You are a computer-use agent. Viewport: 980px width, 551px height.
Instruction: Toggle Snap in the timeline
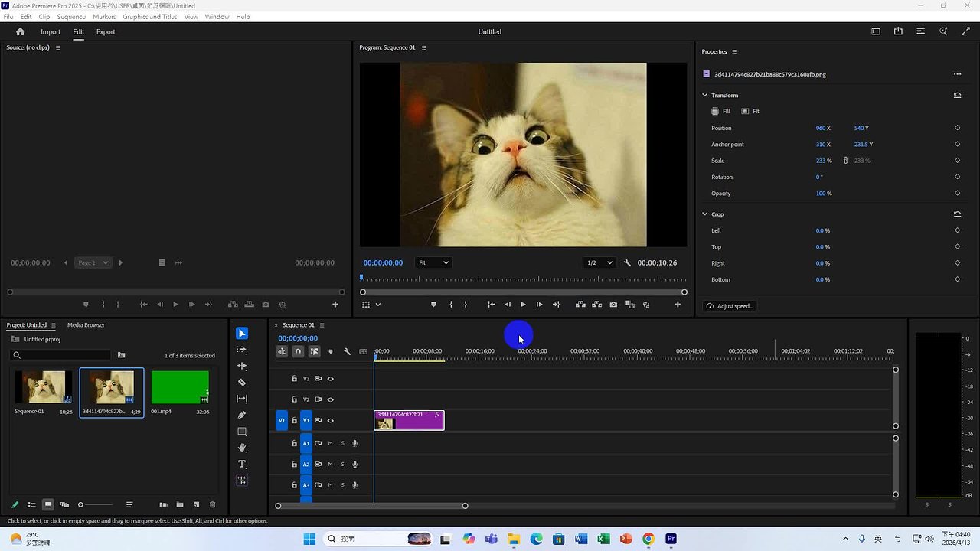pos(298,351)
